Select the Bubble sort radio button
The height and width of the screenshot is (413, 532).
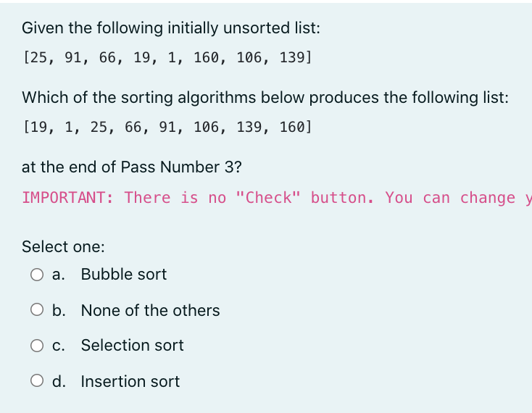[37, 275]
